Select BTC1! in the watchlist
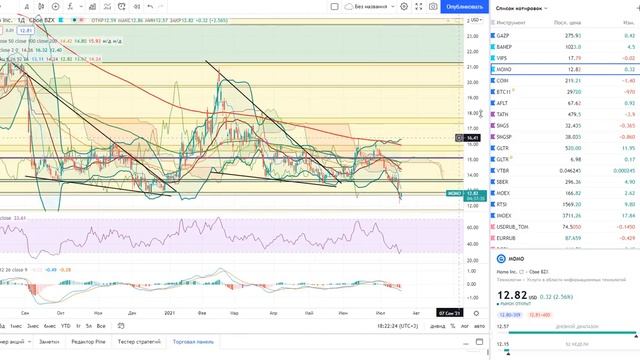640x360 pixels. coord(565,92)
